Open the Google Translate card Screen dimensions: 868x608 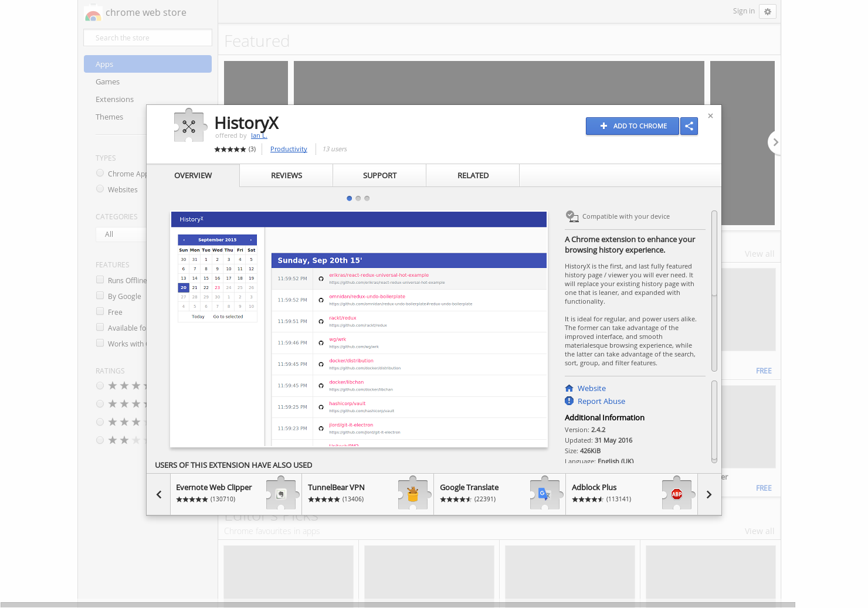(500, 494)
